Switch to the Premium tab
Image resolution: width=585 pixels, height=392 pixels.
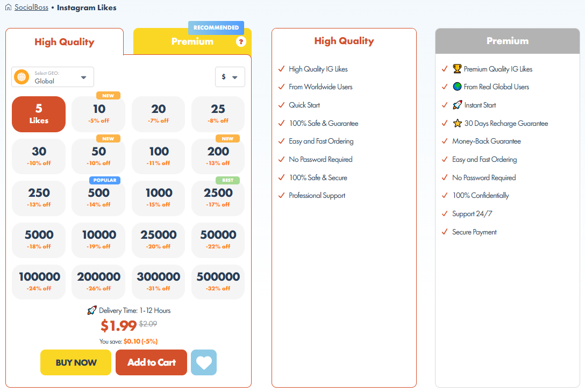pyautogui.click(x=192, y=41)
